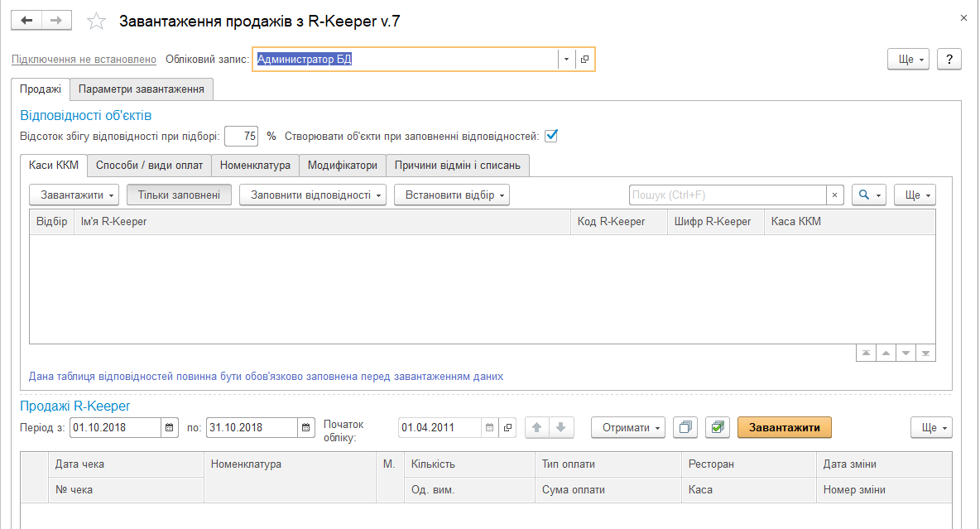Switch to 'Параметри завантаження' tab

142,89
